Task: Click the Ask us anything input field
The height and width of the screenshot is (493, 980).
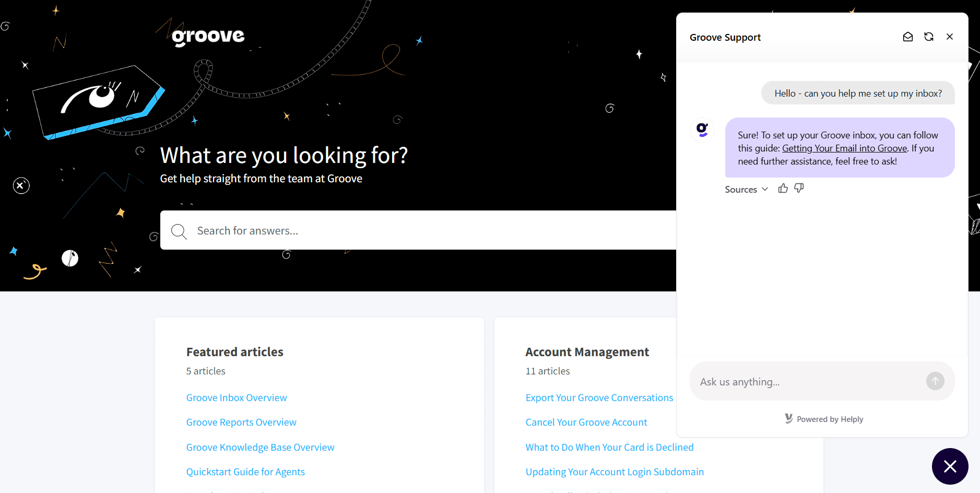Action: pyautogui.click(x=809, y=381)
